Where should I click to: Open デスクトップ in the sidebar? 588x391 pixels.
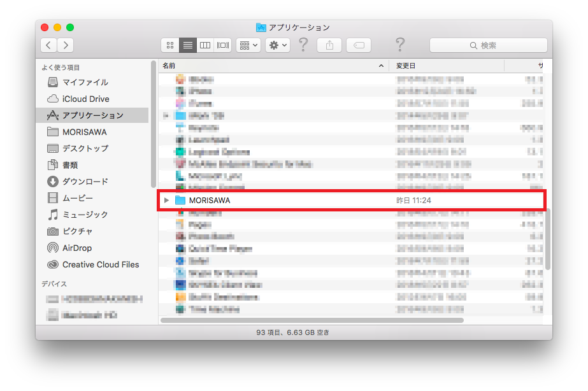[92, 148]
